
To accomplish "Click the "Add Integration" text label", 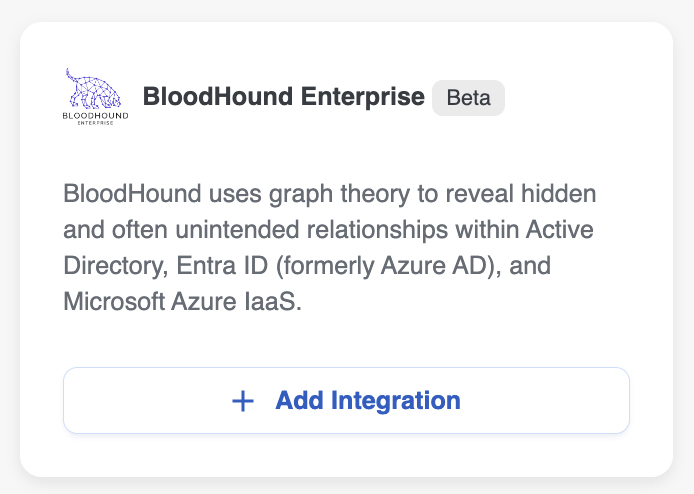I will point(368,401).
